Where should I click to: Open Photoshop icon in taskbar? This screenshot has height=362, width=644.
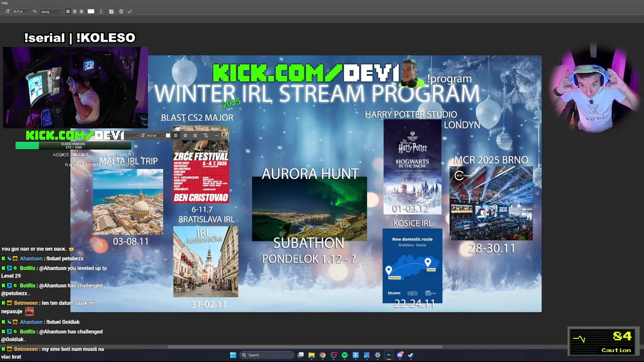click(x=388, y=355)
